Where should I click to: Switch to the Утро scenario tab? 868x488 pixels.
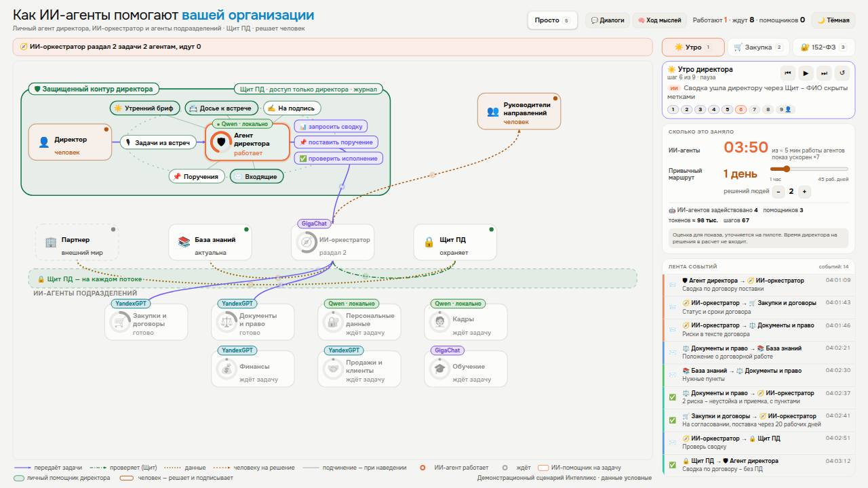tap(693, 47)
